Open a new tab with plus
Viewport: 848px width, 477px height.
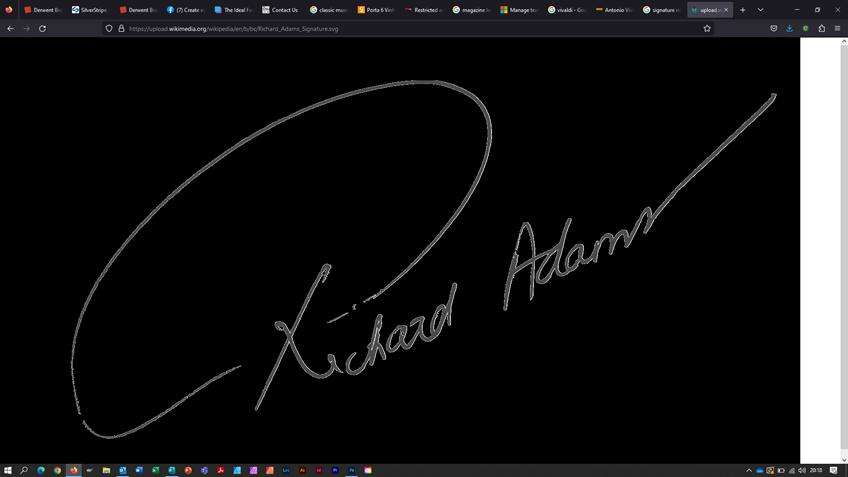tap(743, 10)
